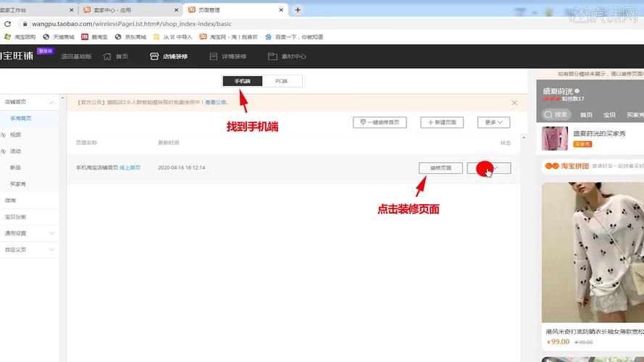644x362 pixels.
Task: Expand the 通用设置 sidebar section
Action: [51, 233]
